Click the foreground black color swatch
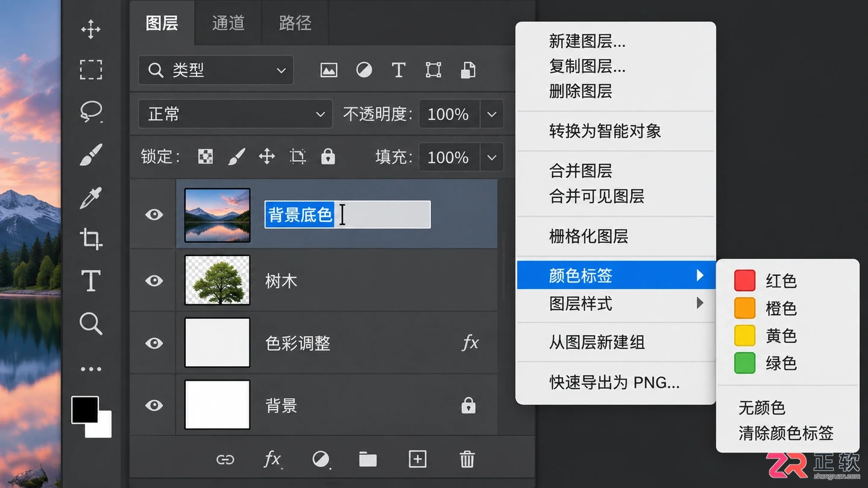Screen dimensions: 868x488 click(x=85, y=410)
